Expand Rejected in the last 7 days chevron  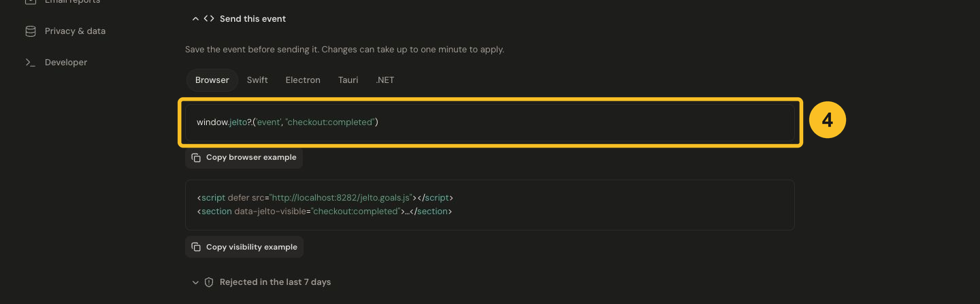point(195,282)
